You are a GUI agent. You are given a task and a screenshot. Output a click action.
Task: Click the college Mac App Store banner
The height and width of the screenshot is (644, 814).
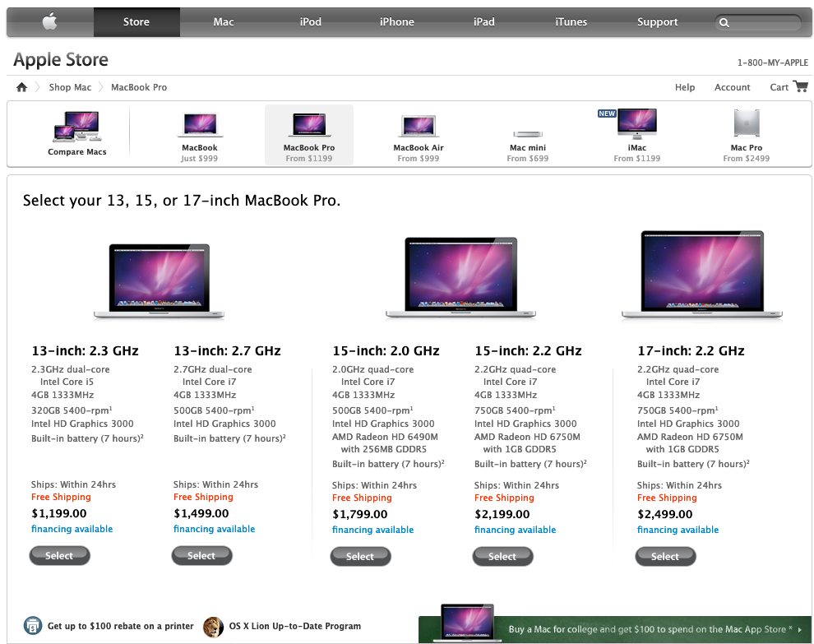[615, 629]
